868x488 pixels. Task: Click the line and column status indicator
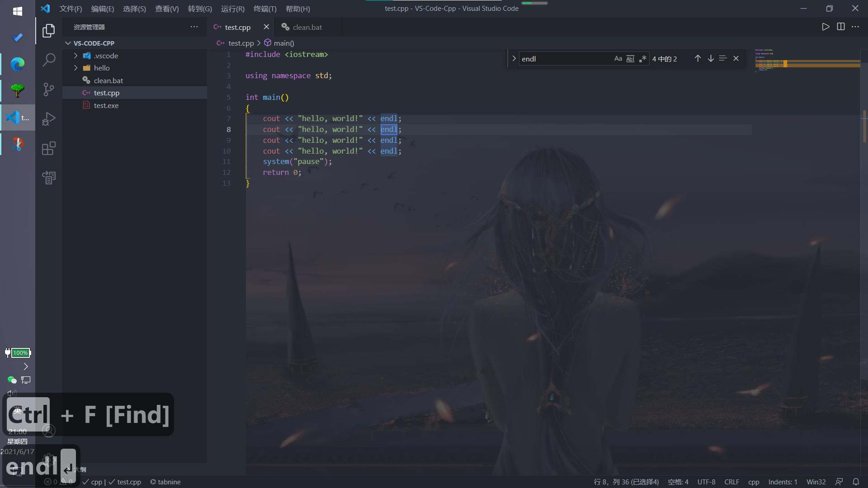click(626, 482)
